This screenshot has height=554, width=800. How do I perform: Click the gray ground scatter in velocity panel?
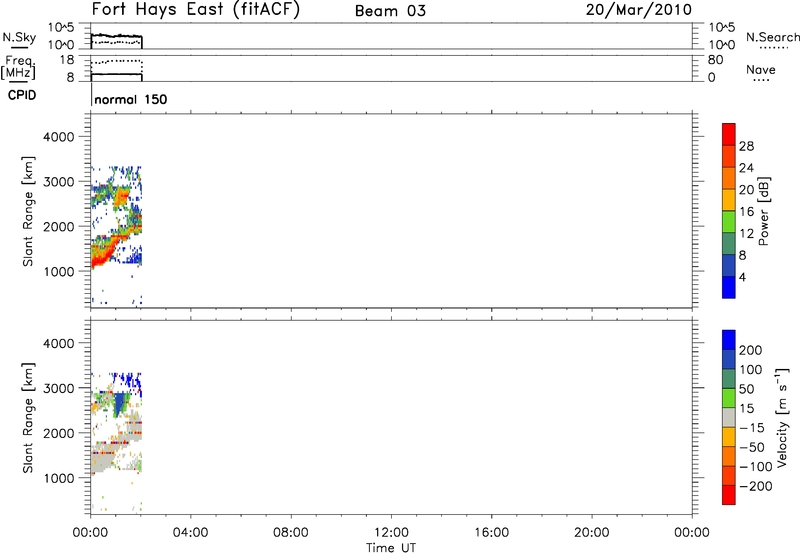(x=102, y=459)
